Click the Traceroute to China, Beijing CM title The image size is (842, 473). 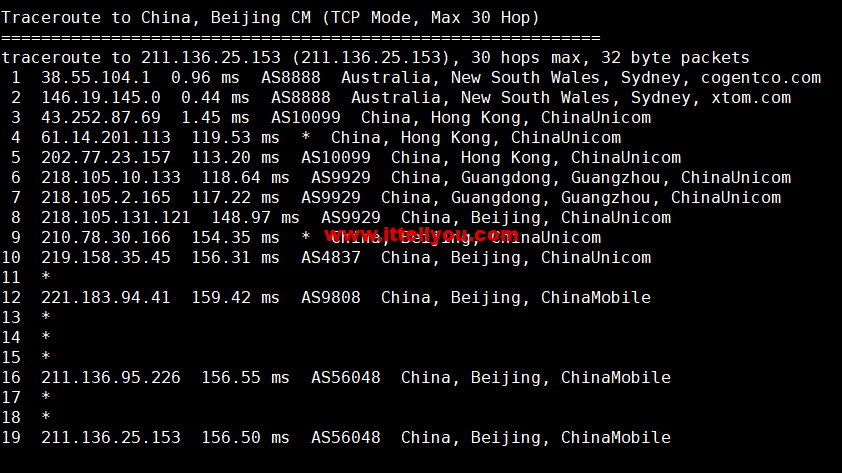tap(156, 18)
